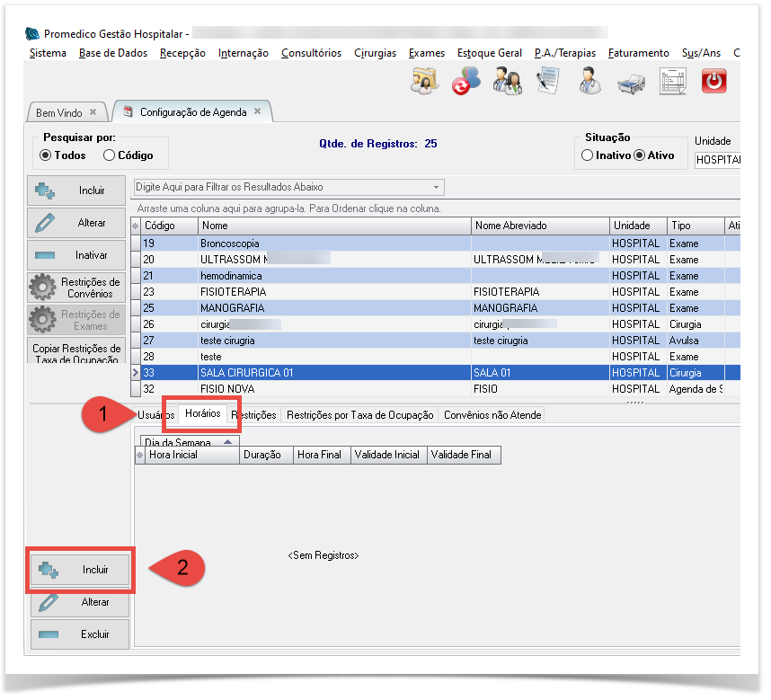Open the patient folder toolbar icon

point(423,83)
